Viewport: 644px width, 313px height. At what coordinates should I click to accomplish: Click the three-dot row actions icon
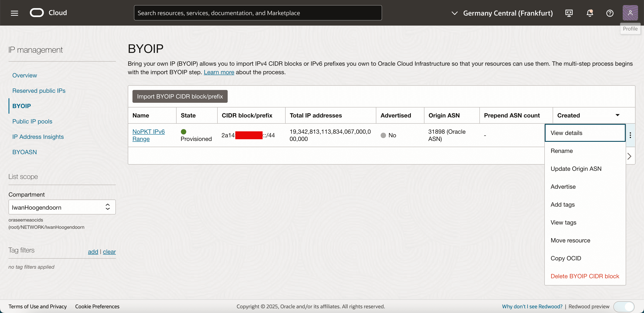coord(630,135)
